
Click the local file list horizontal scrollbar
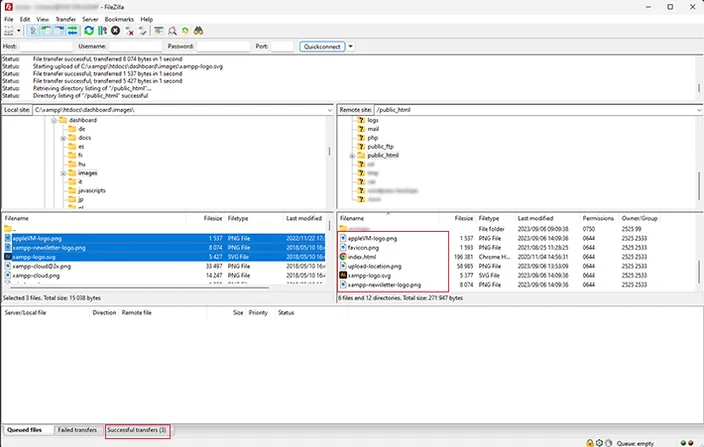[139, 288]
